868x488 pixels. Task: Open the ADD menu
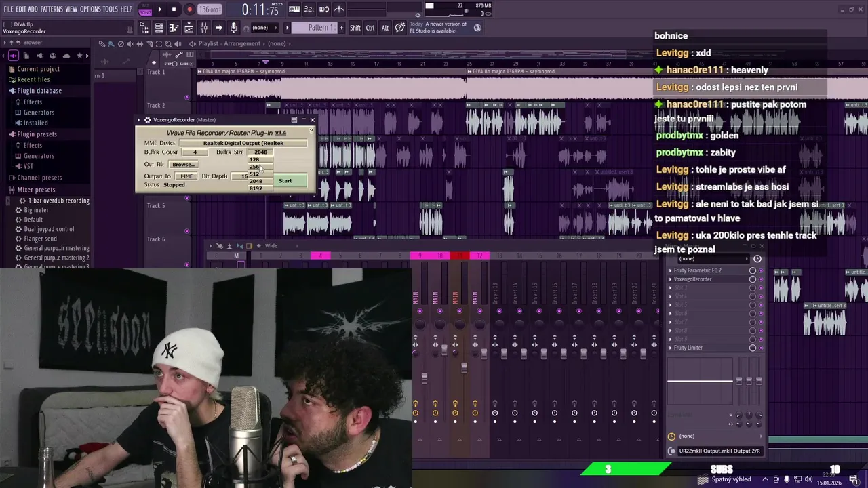(33, 9)
